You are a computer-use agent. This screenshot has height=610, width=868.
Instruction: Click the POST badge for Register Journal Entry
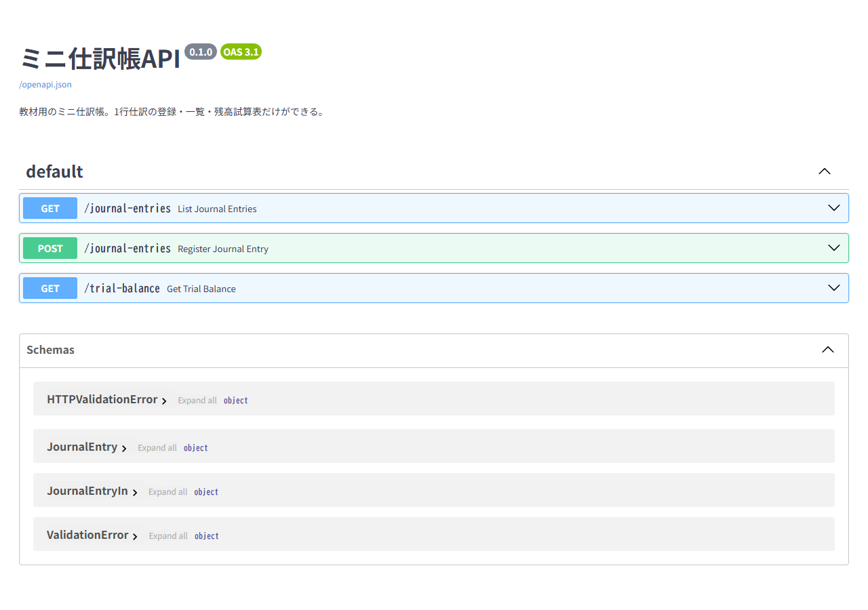click(50, 248)
